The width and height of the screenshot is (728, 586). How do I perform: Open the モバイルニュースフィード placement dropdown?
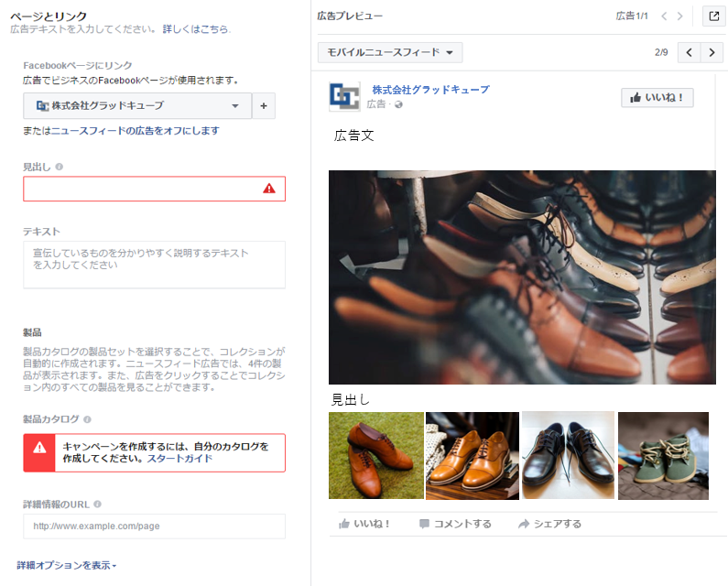click(390, 52)
